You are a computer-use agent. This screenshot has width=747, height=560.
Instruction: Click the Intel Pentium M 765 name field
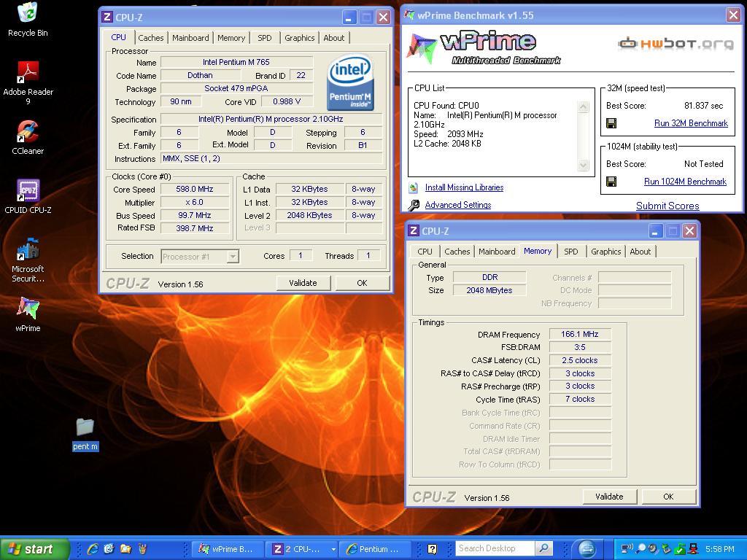pyautogui.click(x=236, y=62)
